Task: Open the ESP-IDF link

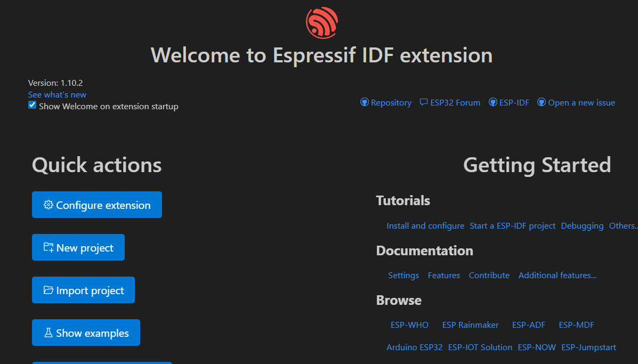Action: (x=514, y=102)
